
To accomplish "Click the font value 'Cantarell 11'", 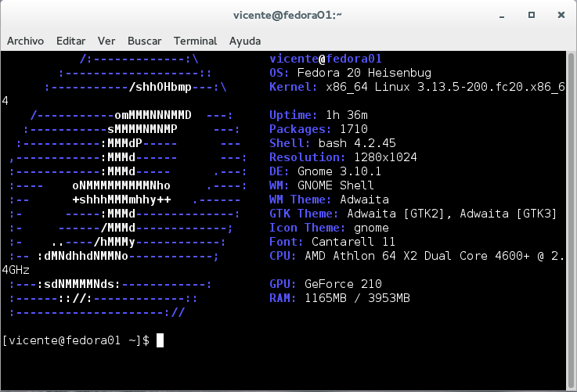I will 353,242.
